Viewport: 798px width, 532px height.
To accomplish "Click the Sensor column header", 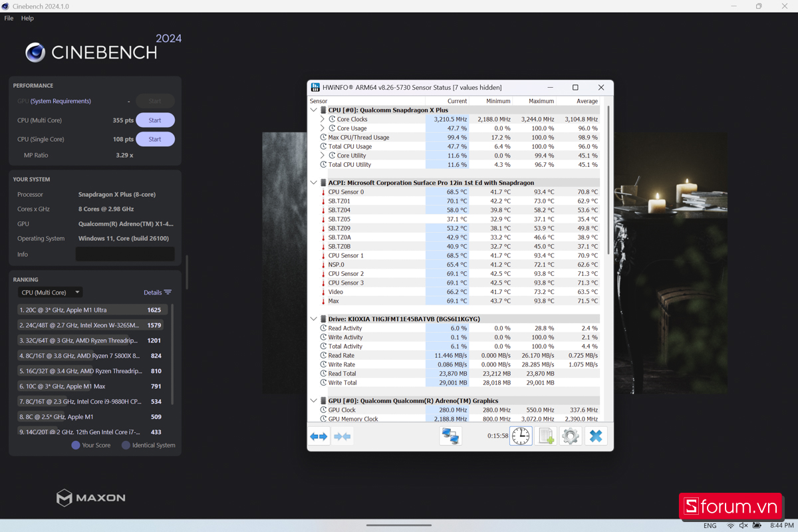I will point(366,101).
